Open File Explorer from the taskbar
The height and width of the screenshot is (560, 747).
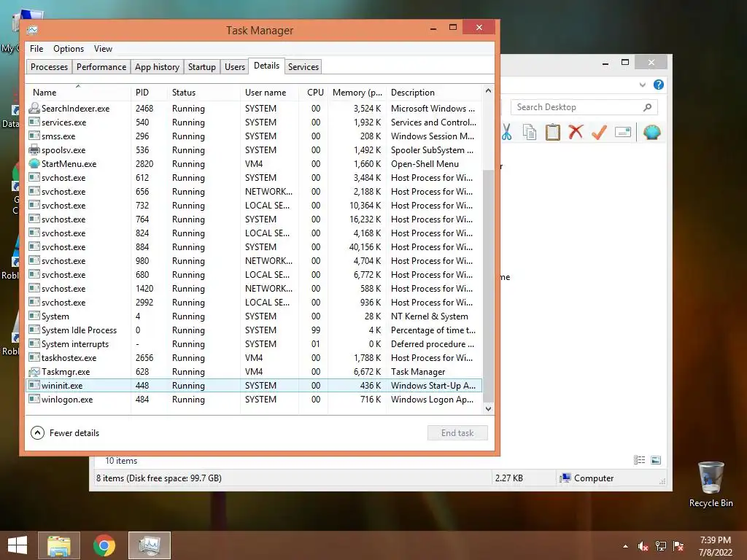point(59,545)
